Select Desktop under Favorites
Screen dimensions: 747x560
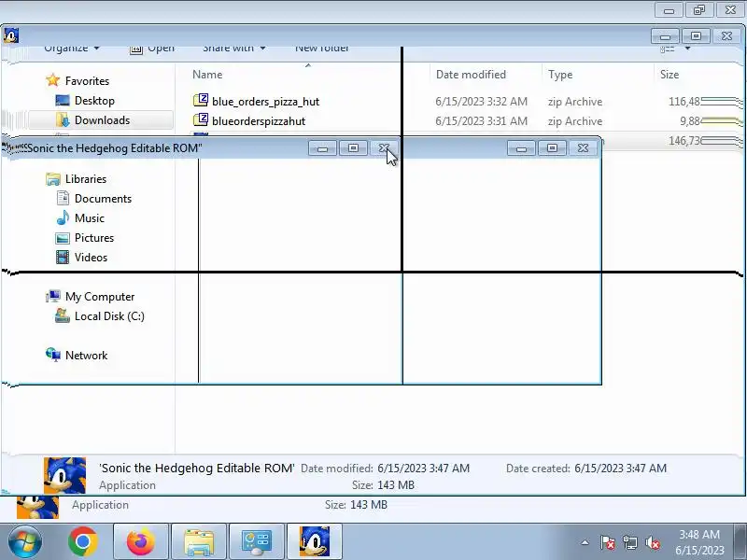[94, 101]
